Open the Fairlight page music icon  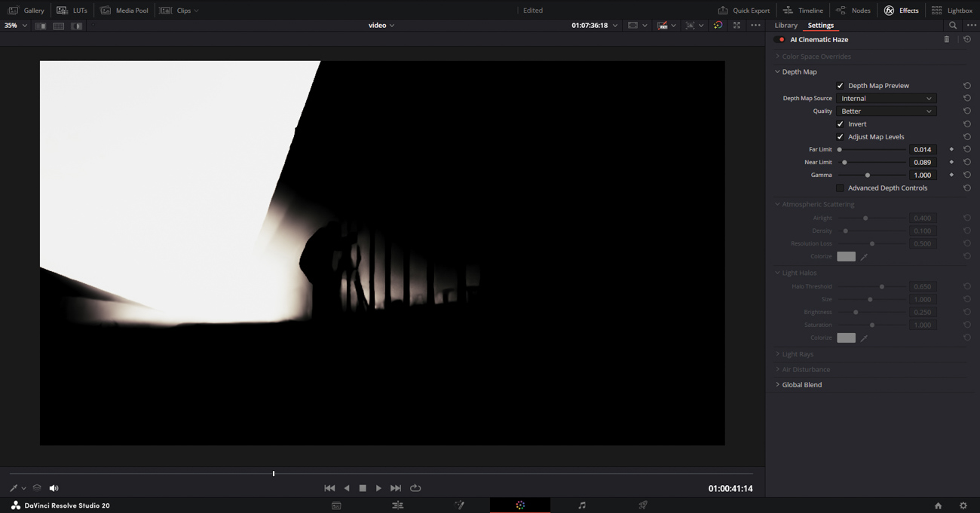[x=581, y=505]
